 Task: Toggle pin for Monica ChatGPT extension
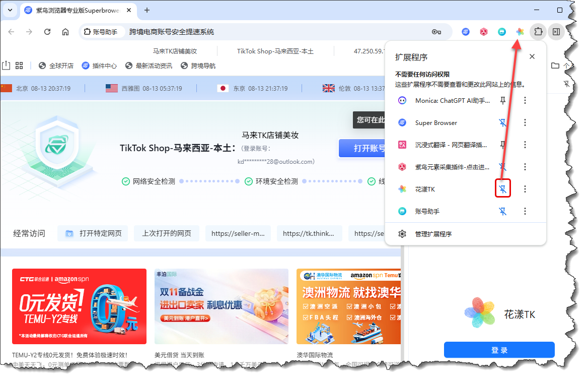503,101
